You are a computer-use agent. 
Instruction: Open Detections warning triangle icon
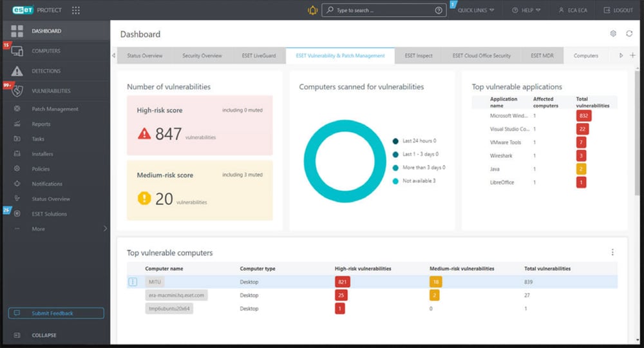[x=17, y=72]
